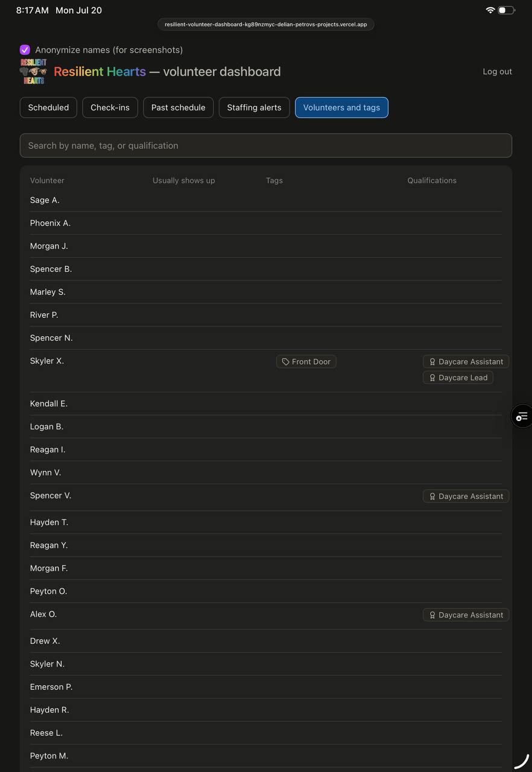View the Staffing alerts tab

click(254, 107)
